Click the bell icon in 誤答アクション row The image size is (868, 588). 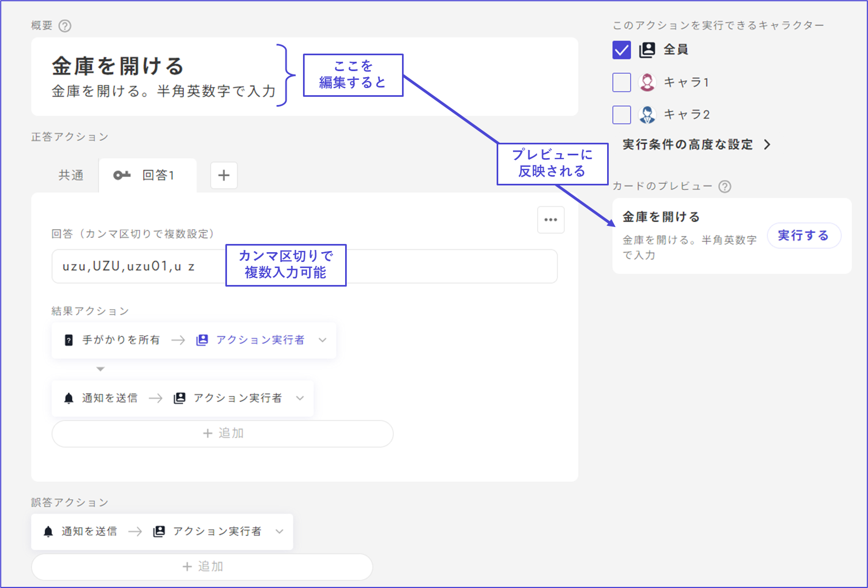coord(48,532)
